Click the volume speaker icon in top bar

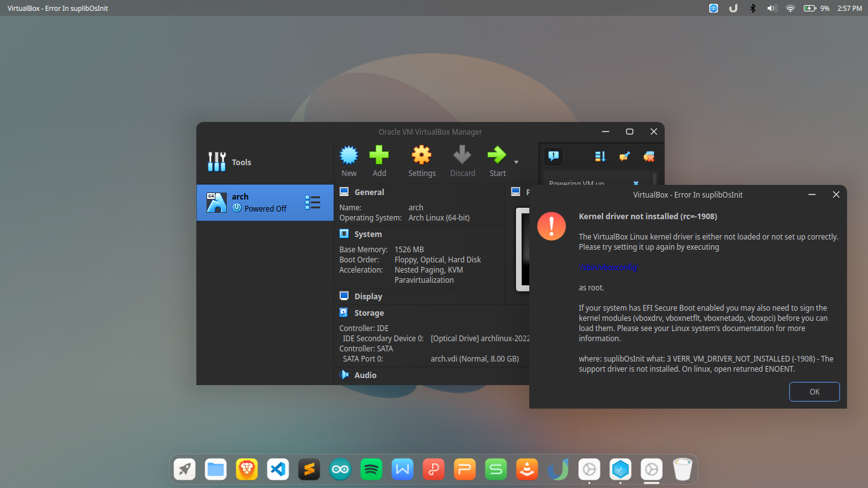[x=772, y=8]
